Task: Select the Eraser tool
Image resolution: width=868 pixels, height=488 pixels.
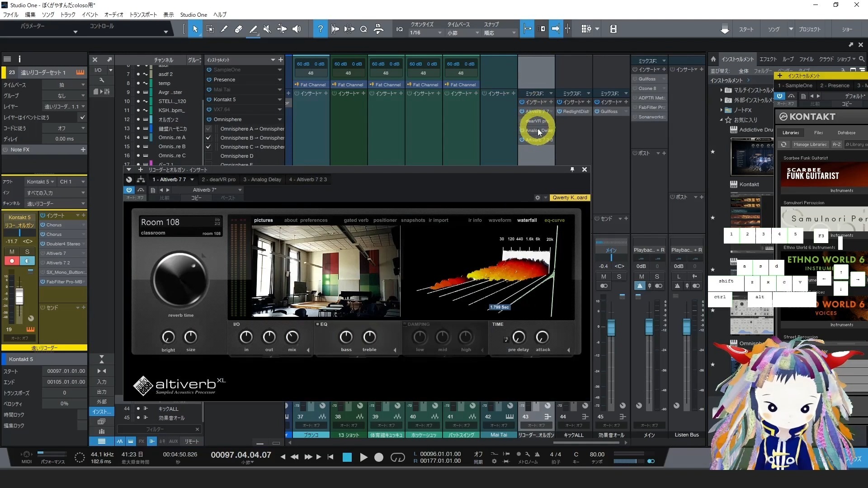Action: pyautogui.click(x=239, y=29)
